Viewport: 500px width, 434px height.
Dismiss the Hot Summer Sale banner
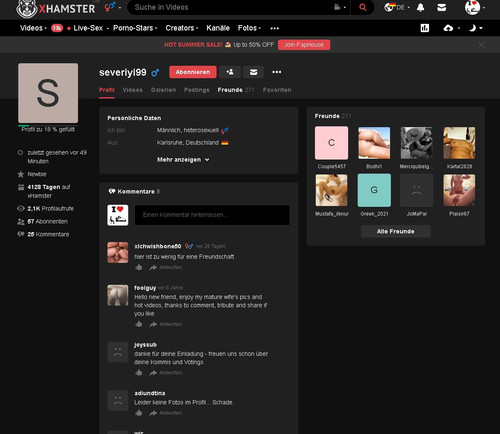[482, 45]
